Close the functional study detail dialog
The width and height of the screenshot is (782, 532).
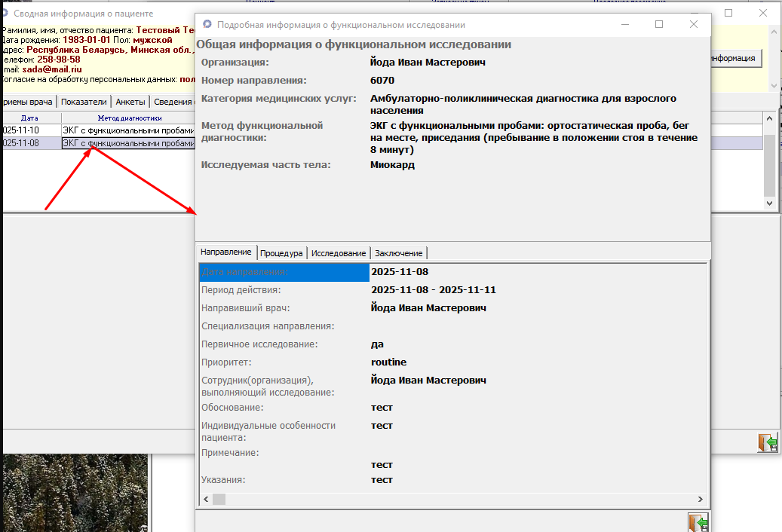(x=694, y=24)
